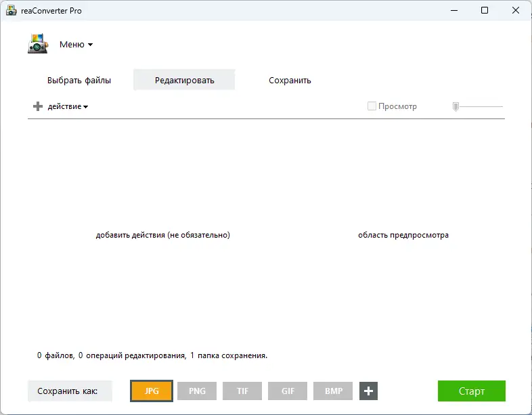
Task: Select JPG output format
Action: pos(152,391)
